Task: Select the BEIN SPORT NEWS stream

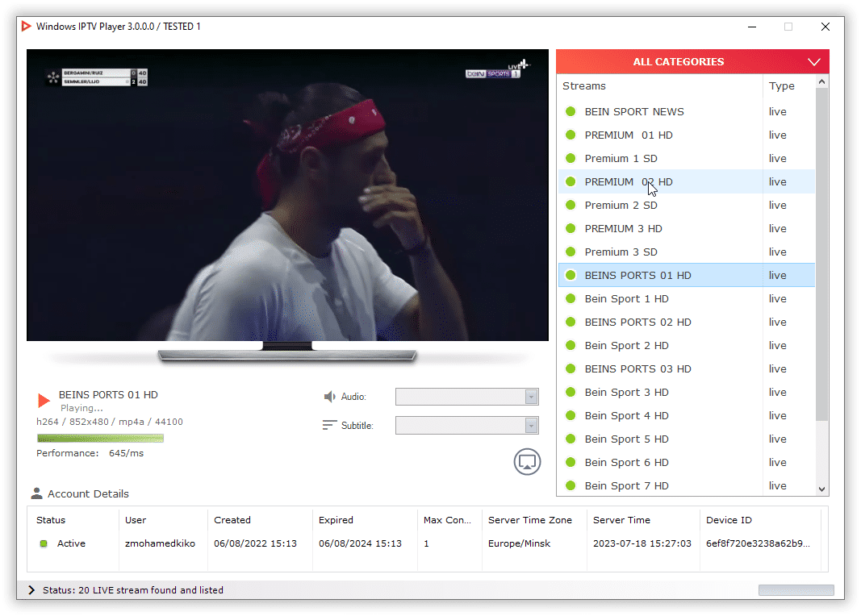Action: [x=687, y=111]
